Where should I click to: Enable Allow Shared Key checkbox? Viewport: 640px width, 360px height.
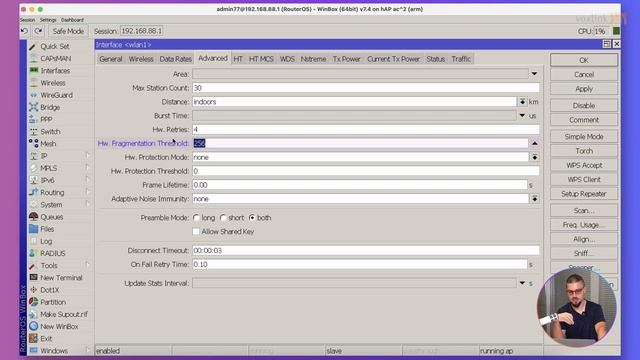click(x=196, y=232)
